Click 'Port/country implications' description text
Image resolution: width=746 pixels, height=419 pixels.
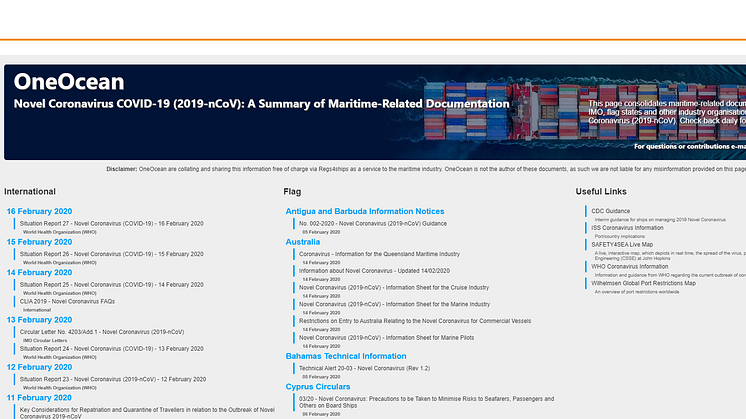coord(619,236)
